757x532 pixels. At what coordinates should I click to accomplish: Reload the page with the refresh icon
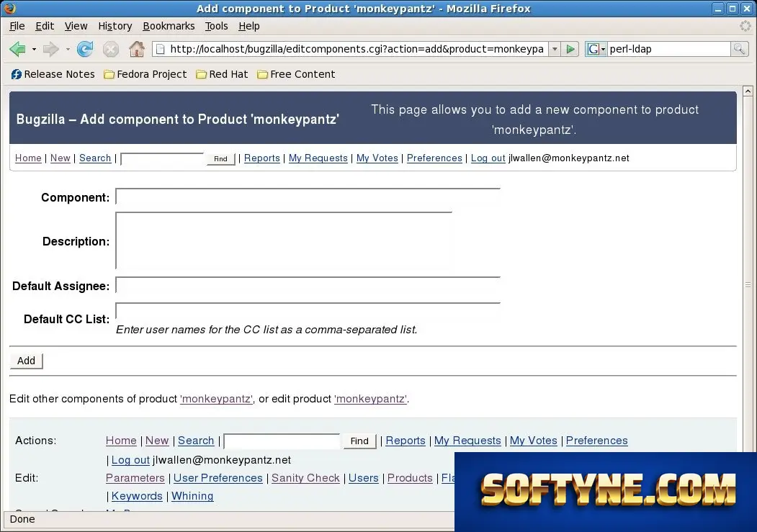[x=85, y=49]
